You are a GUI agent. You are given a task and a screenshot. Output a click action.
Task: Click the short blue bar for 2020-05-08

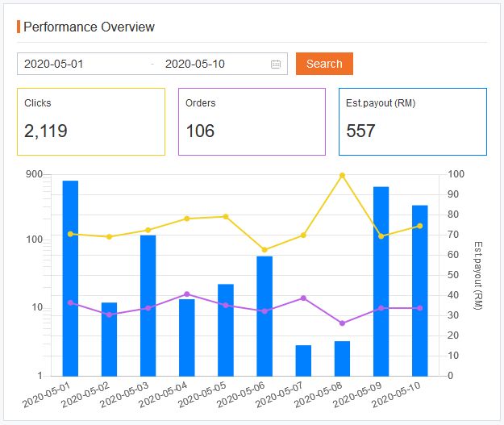click(342, 359)
